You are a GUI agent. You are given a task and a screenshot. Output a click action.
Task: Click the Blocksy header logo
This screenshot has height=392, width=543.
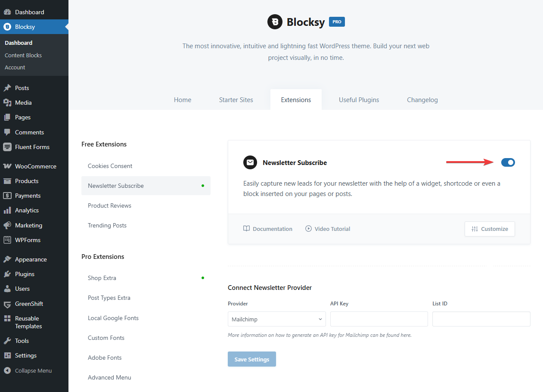(x=275, y=22)
